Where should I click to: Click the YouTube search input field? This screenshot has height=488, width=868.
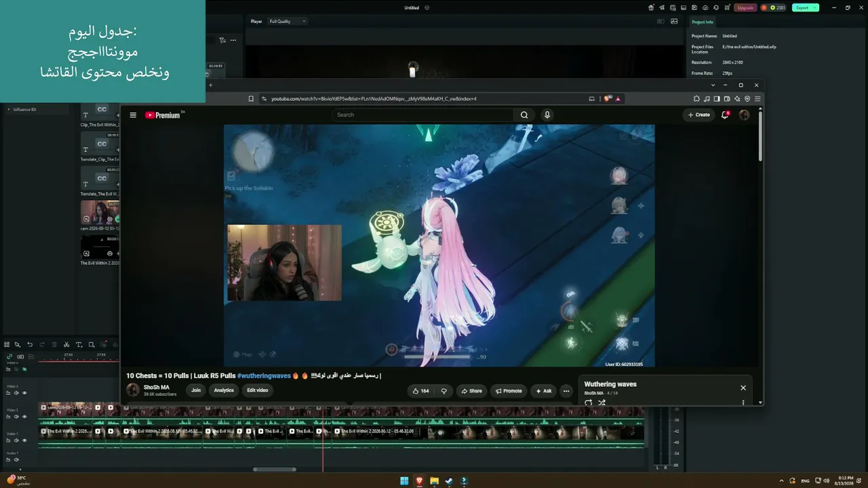pos(423,115)
